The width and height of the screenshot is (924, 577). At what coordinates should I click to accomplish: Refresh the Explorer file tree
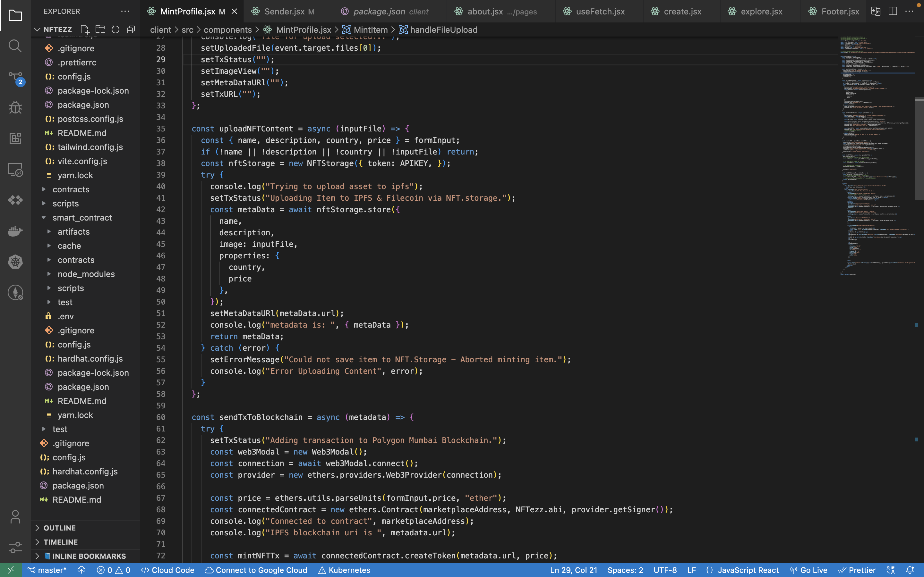click(115, 29)
